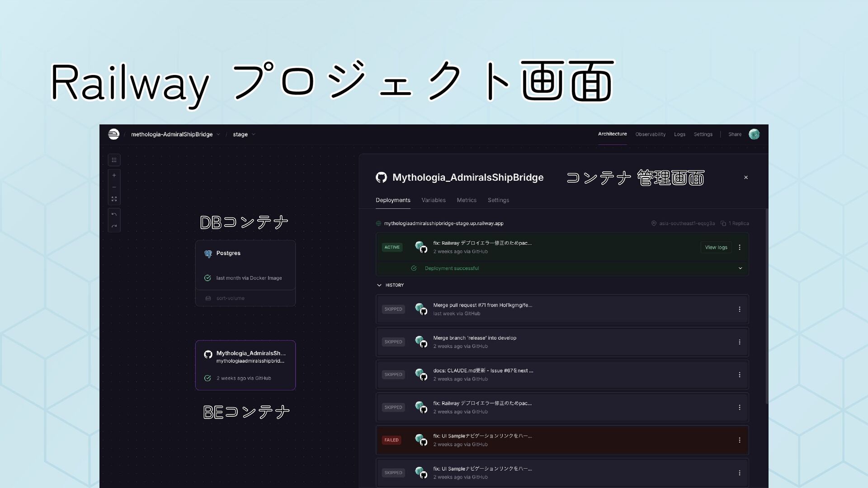
Task: Open the Metrics tab
Action: [x=467, y=200]
